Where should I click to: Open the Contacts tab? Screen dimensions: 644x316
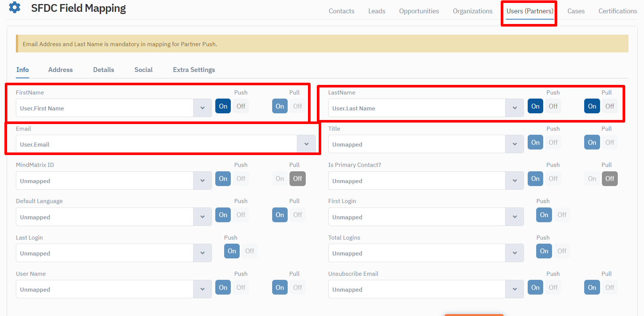[342, 11]
